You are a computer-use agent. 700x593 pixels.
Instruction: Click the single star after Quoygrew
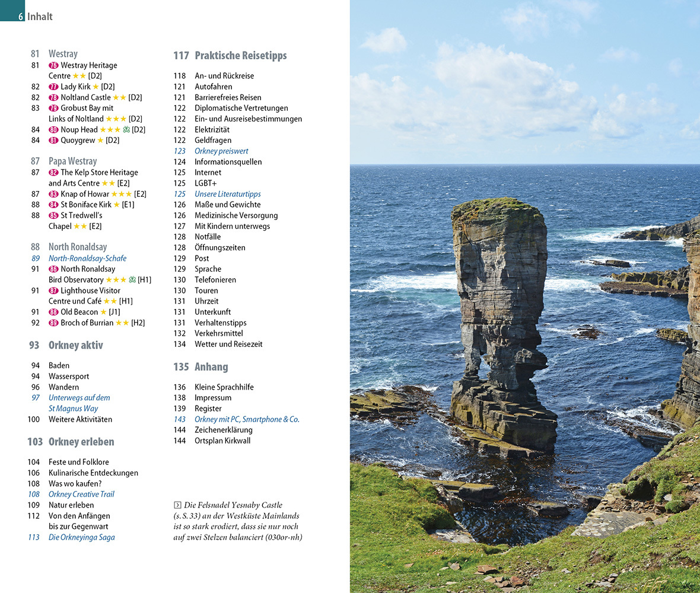(x=100, y=141)
